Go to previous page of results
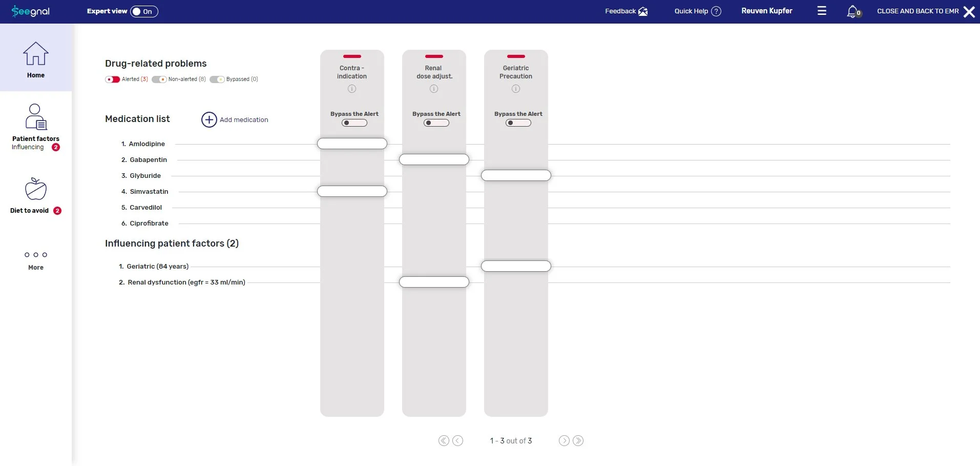Image resolution: width=980 pixels, height=466 pixels. (x=458, y=440)
